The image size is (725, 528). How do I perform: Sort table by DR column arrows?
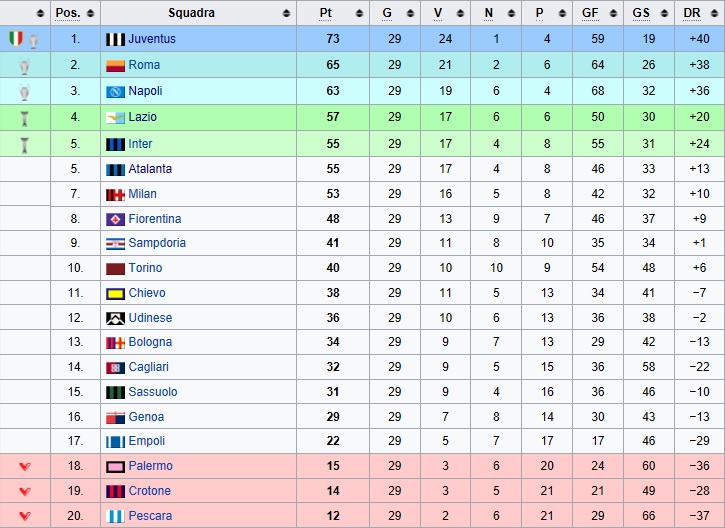pyautogui.click(x=714, y=13)
